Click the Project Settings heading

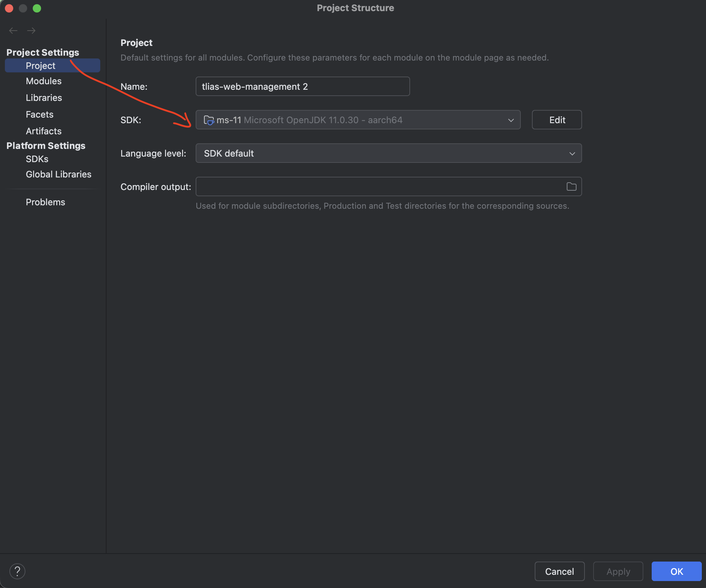click(x=43, y=53)
